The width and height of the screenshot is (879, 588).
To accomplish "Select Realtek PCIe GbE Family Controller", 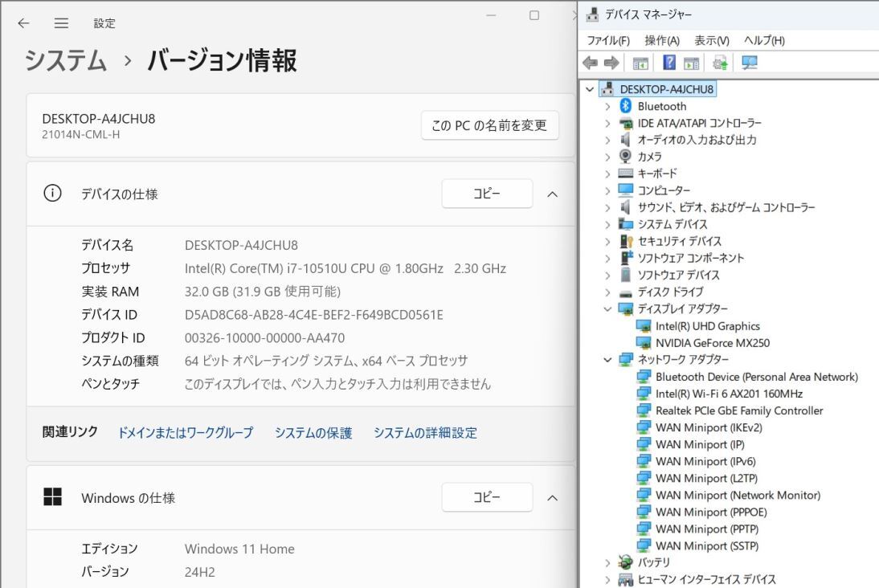I will pyautogui.click(x=739, y=410).
